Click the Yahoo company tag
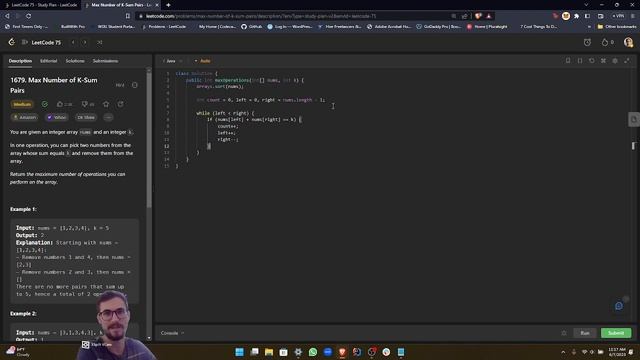640x360 pixels. click(57, 118)
